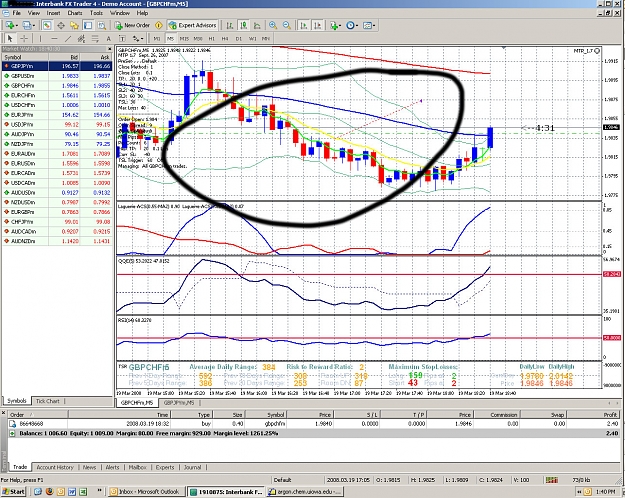Select USDCHFm row in Market Watch
Screen dimensions: 625x498
click(57, 105)
